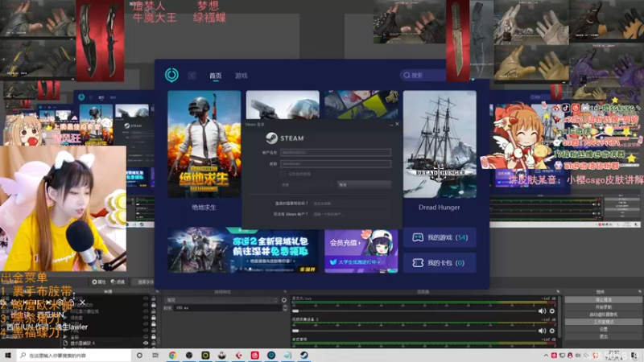This screenshot has width=644, height=362.
Task: Adjust the 麦克风/Aux volume slider
Action: (415, 311)
